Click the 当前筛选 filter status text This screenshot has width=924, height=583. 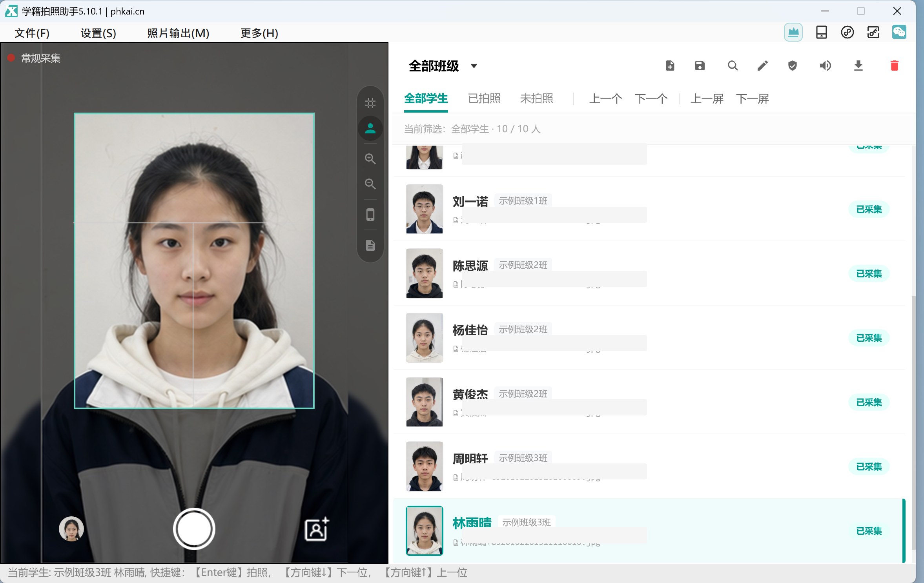pos(472,129)
